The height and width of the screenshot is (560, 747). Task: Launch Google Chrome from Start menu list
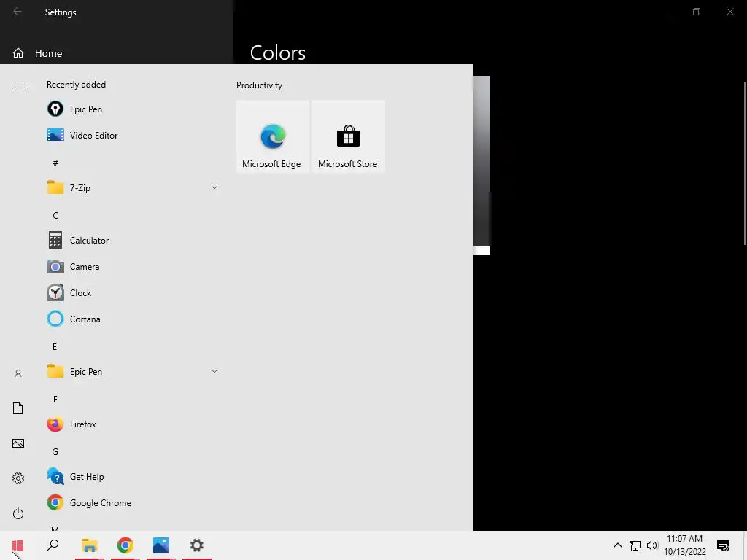[x=132, y=503]
